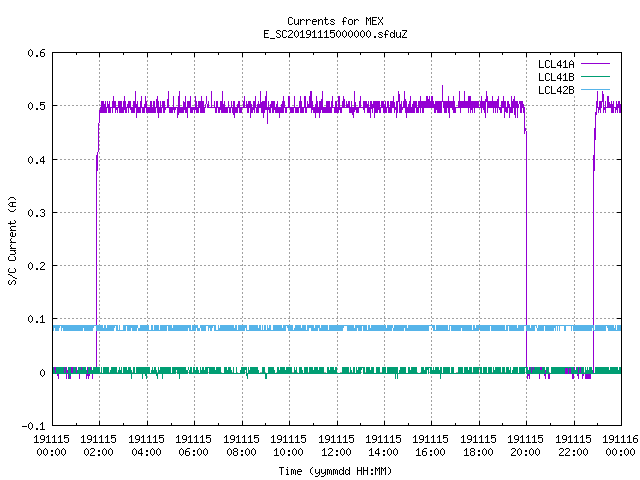Click the 10:00 time tick label
Screen dimensions: 640x480
click(x=288, y=452)
